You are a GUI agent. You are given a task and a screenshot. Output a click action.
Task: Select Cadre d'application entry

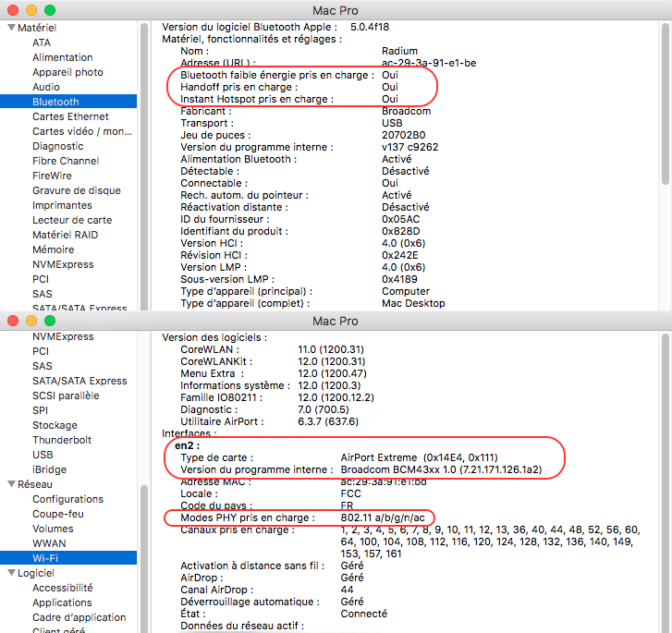point(79,617)
